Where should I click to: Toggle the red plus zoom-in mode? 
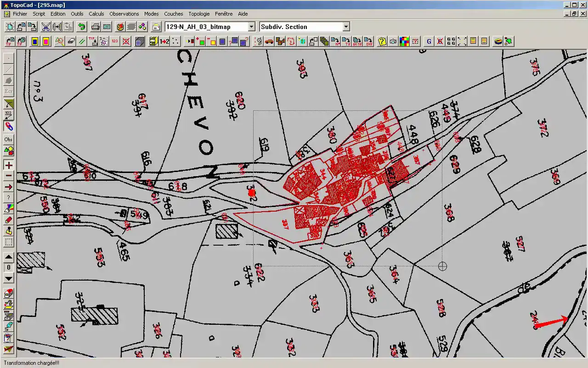point(8,165)
